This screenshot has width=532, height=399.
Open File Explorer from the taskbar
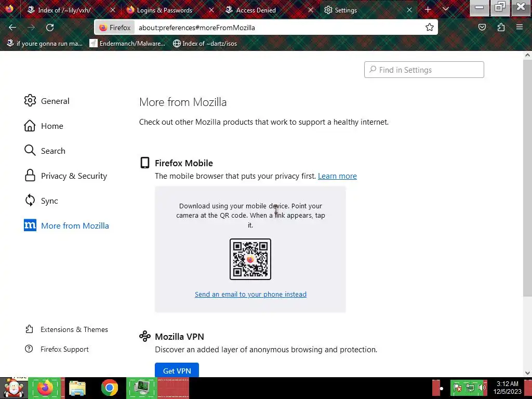[x=77, y=388]
